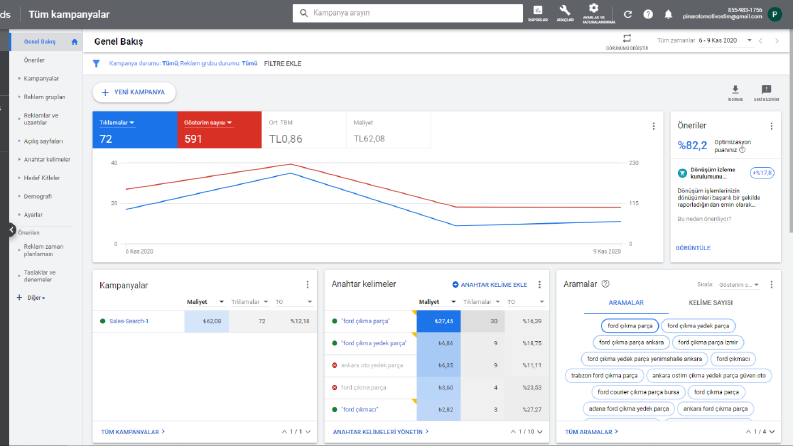Open Demografi in the sidebar
793x446 pixels.
click(37, 197)
